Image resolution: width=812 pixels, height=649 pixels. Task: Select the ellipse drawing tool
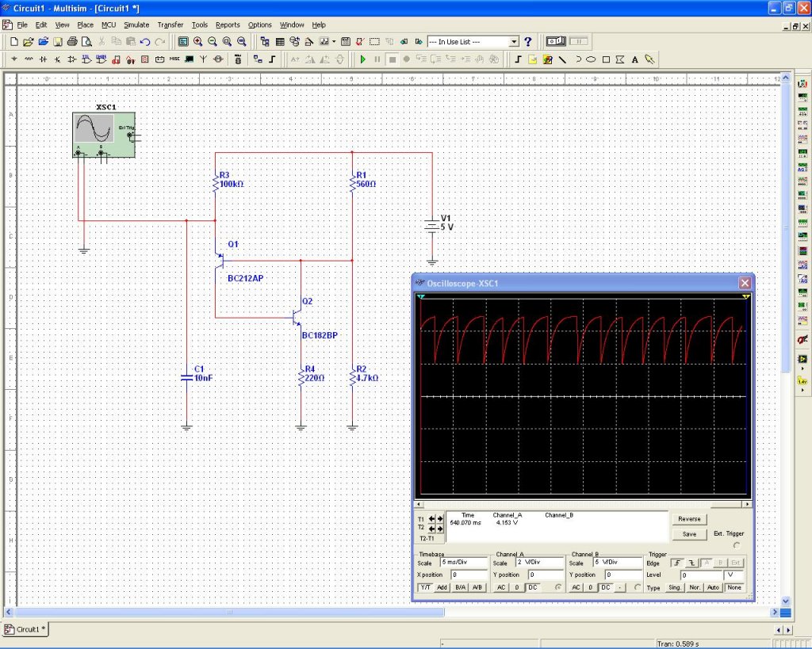pyautogui.click(x=592, y=59)
